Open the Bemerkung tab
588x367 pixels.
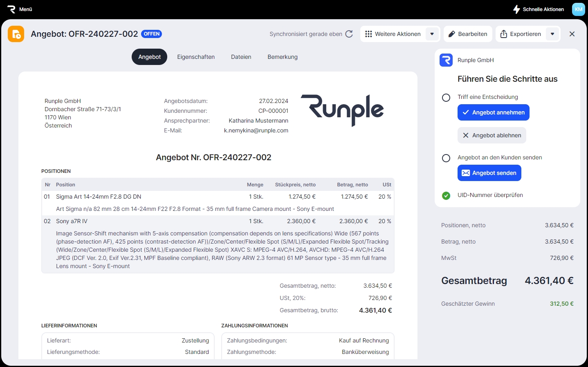click(x=283, y=57)
